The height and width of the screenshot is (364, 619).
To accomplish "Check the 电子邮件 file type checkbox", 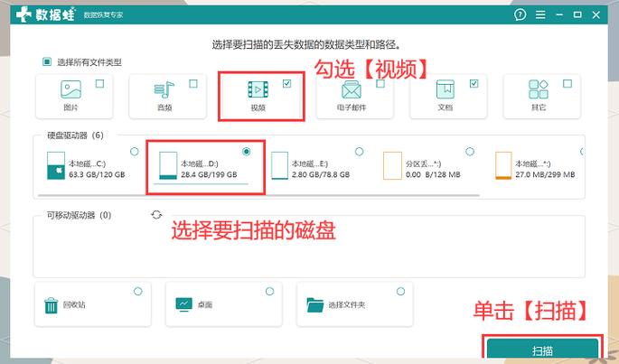I will click(380, 83).
